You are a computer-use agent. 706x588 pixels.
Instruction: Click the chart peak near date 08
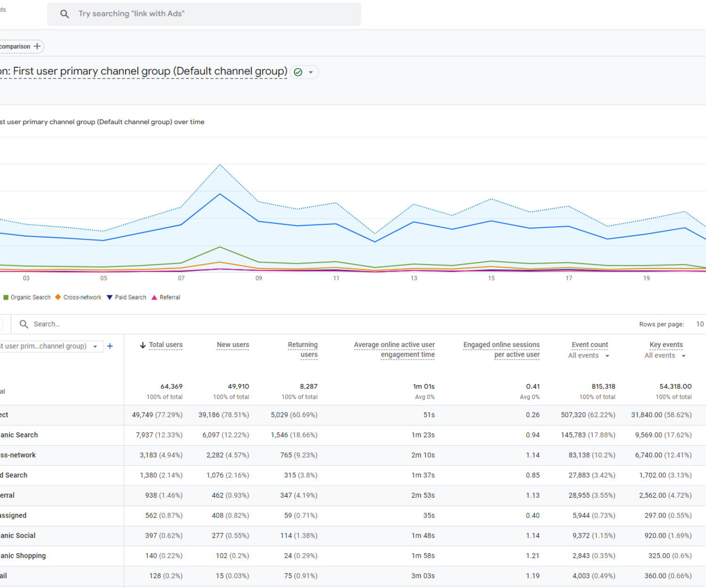220,165
